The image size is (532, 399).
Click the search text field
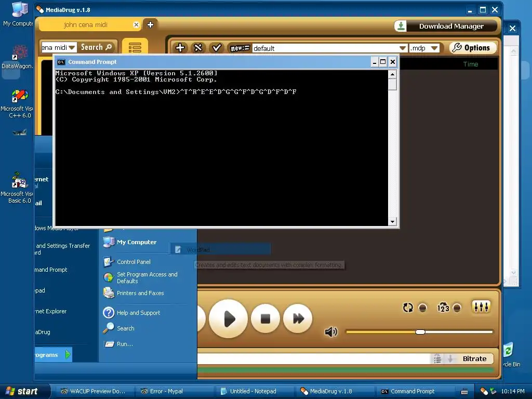(x=55, y=47)
